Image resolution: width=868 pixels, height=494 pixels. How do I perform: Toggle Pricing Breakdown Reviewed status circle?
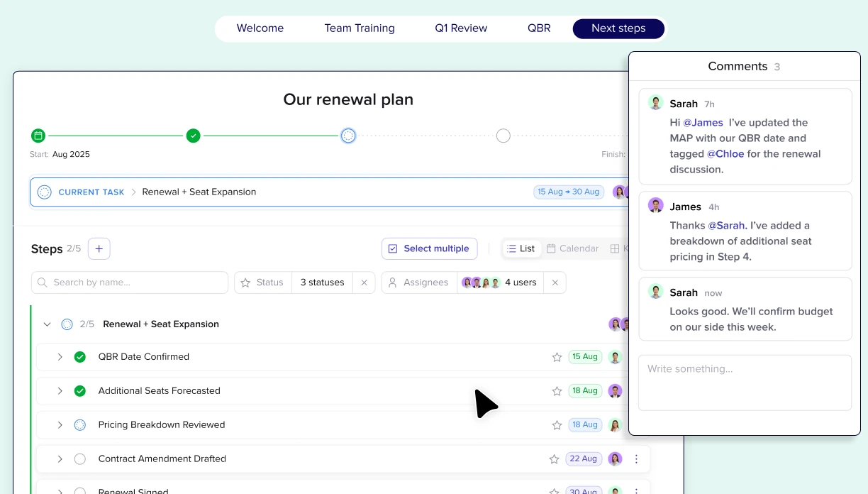tap(80, 425)
